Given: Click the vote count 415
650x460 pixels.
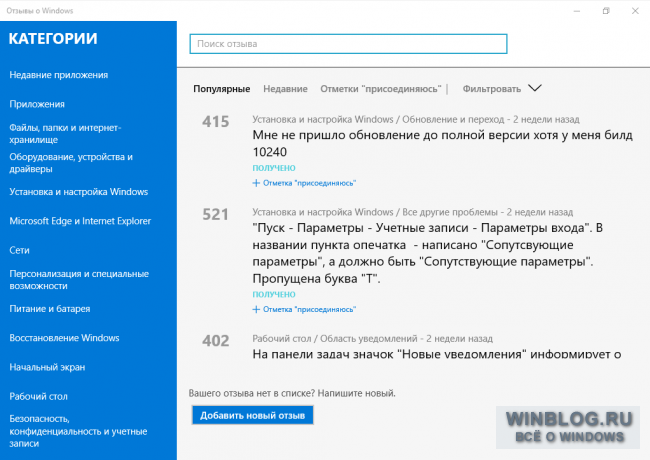Looking at the screenshot, I should [216, 121].
